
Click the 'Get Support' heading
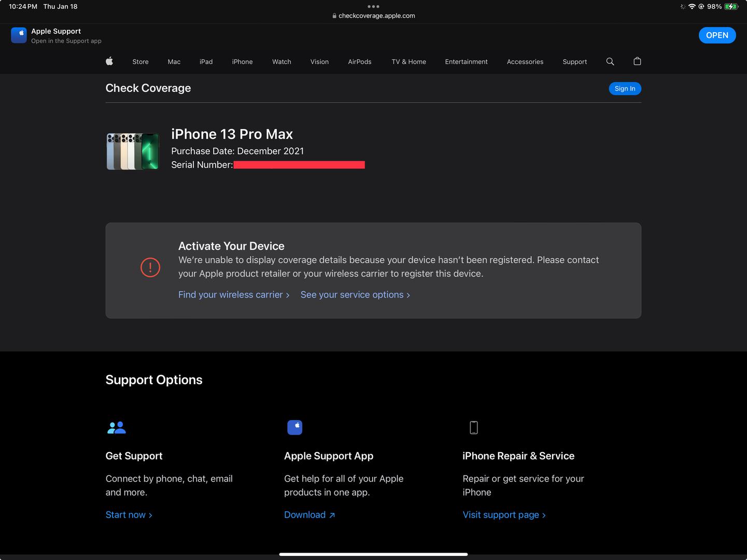(134, 456)
